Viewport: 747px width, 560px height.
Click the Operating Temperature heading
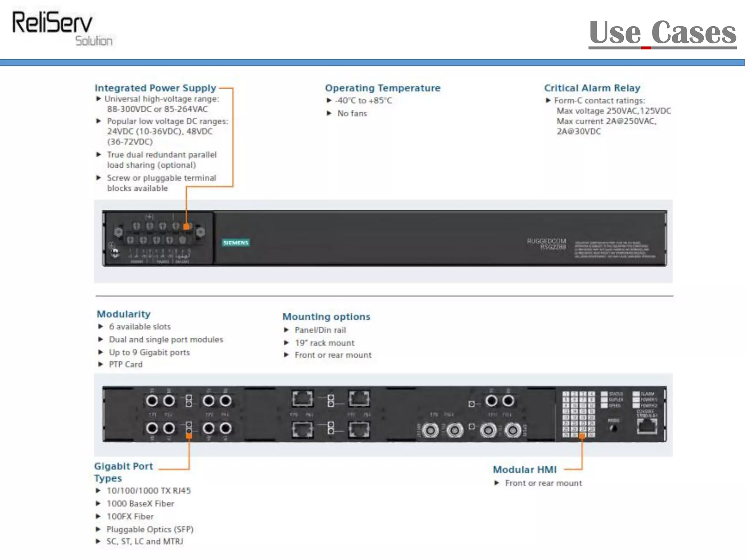point(383,88)
